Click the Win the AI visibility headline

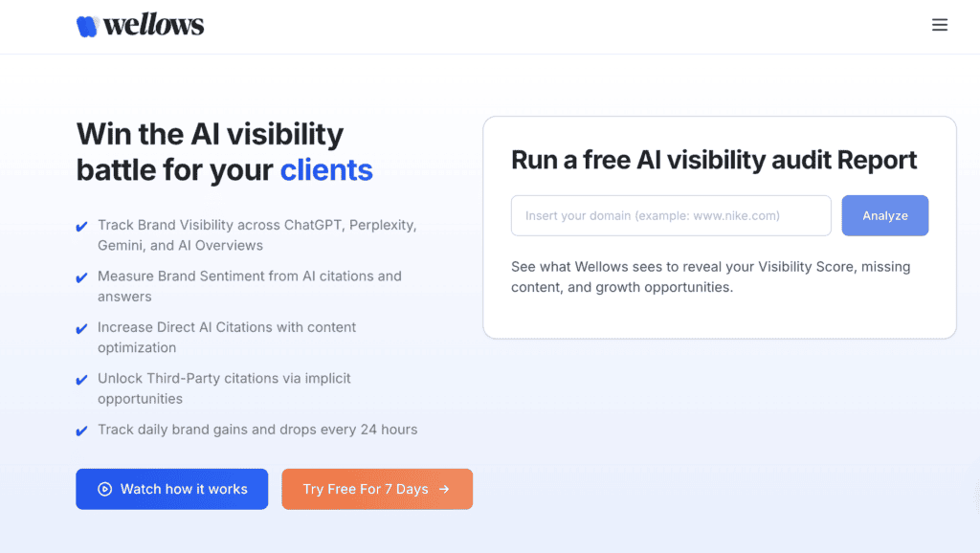click(x=210, y=134)
